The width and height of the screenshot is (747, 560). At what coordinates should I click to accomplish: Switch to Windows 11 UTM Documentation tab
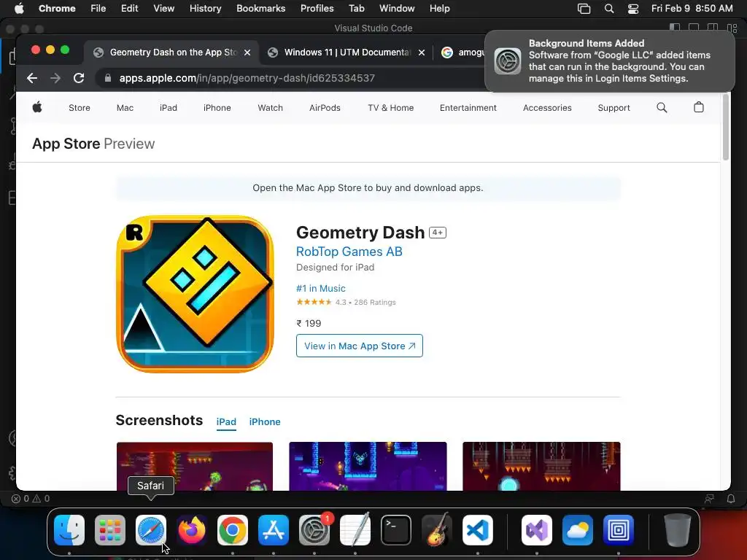347,52
